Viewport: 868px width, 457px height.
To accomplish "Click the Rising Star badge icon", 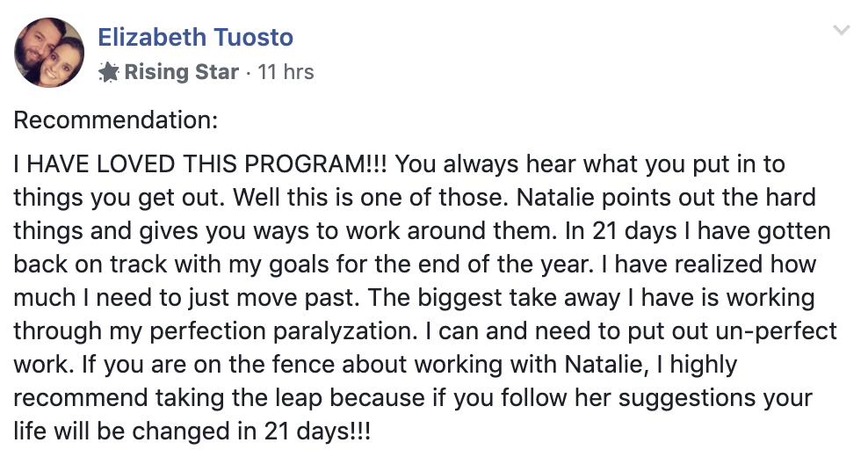I will 109,72.
